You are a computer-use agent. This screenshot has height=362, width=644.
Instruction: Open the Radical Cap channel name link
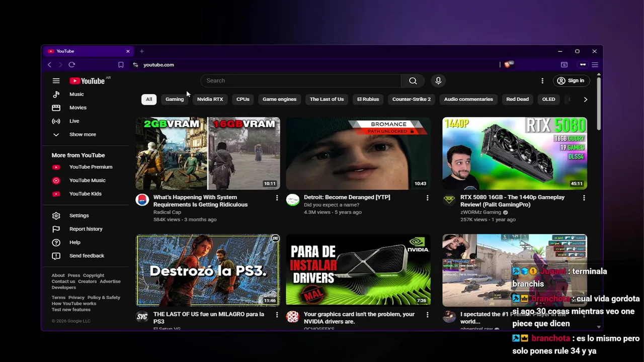[x=167, y=212]
